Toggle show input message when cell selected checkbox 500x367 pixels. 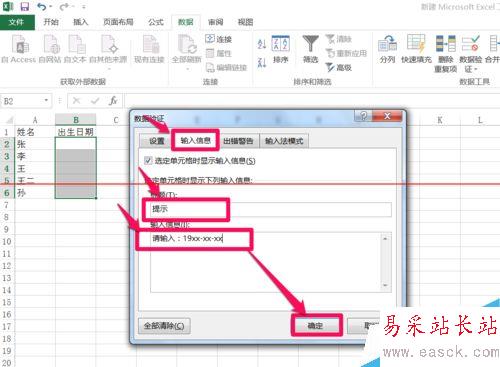pos(148,161)
